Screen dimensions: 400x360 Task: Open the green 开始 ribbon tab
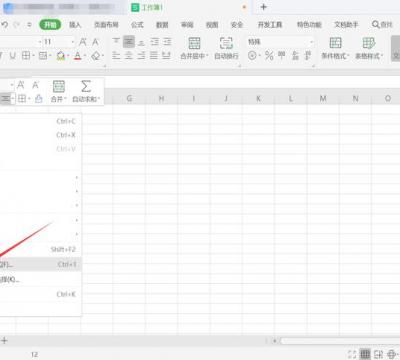50,25
